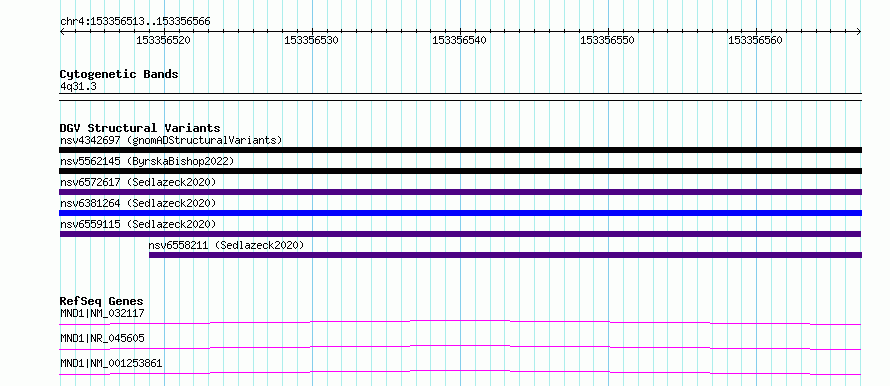Select the purple bar under nsv6572617
This screenshot has height=386, width=890.
click(460, 192)
